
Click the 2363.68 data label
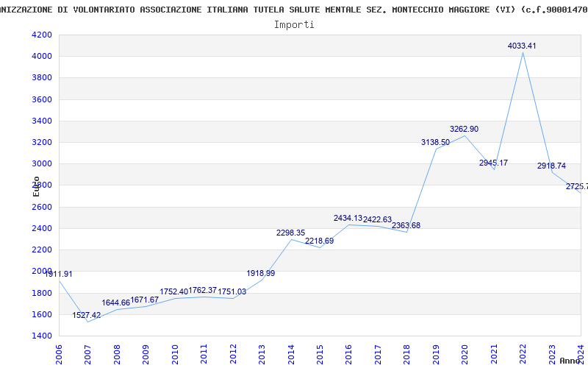[406, 226]
